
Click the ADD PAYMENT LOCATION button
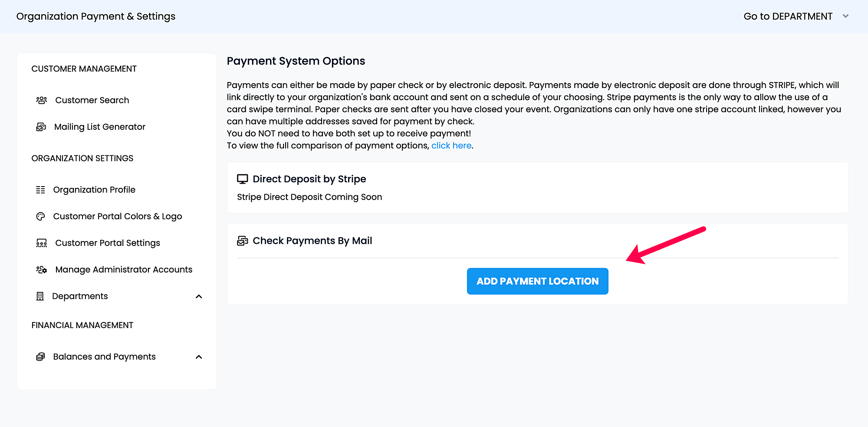click(537, 281)
